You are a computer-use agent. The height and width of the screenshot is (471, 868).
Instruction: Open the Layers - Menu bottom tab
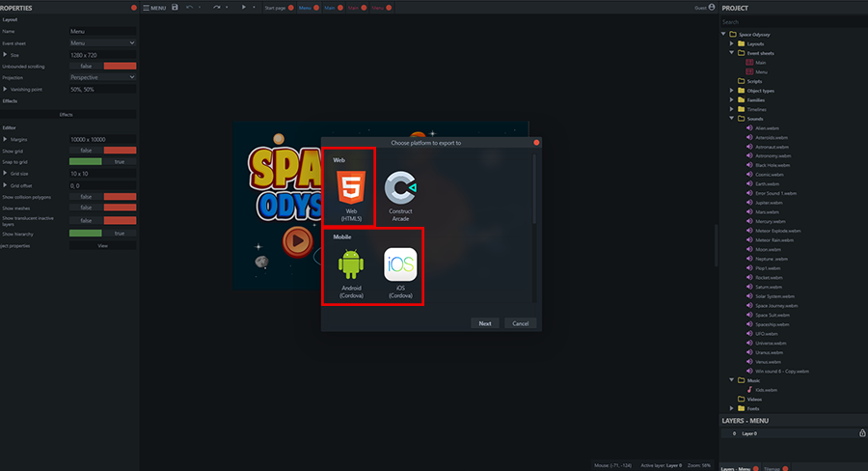736,469
